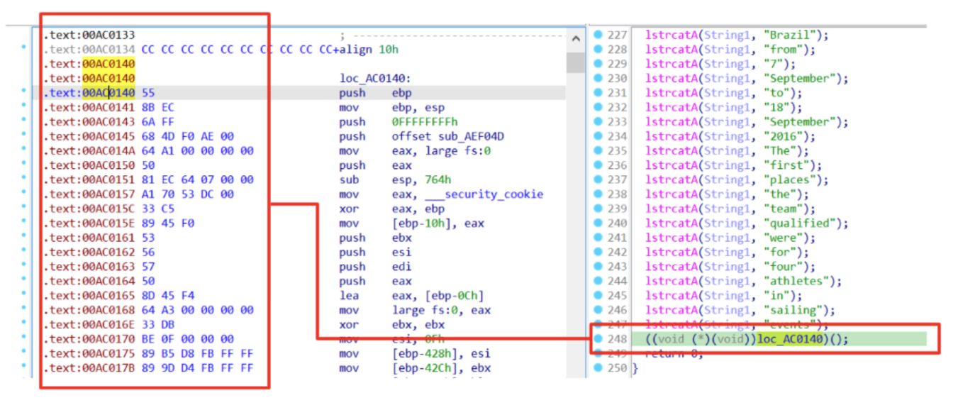Toggle breakpoint dot on pseudocode line 250
The width and height of the screenshot is (980, 410).
[x=598, y=368]
